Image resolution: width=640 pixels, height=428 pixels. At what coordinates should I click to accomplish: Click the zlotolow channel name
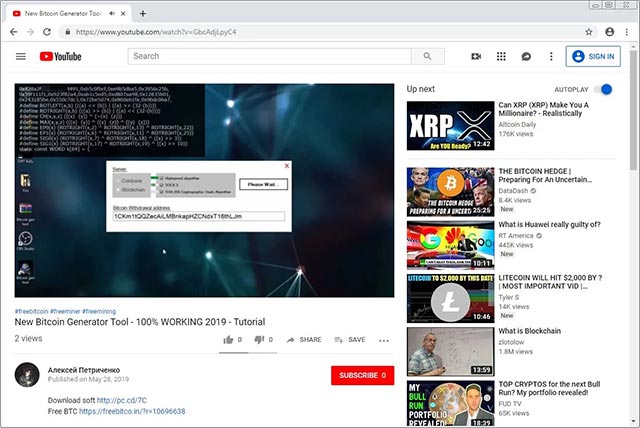tap(511, 342)
